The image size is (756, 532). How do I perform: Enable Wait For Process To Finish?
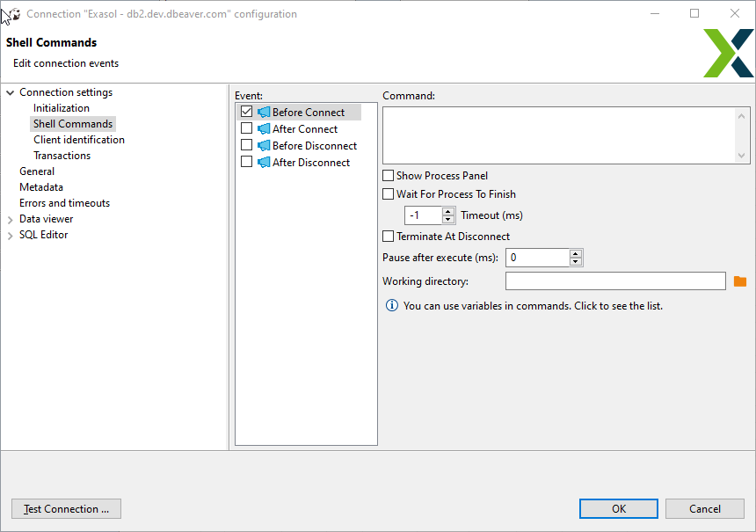388,193
